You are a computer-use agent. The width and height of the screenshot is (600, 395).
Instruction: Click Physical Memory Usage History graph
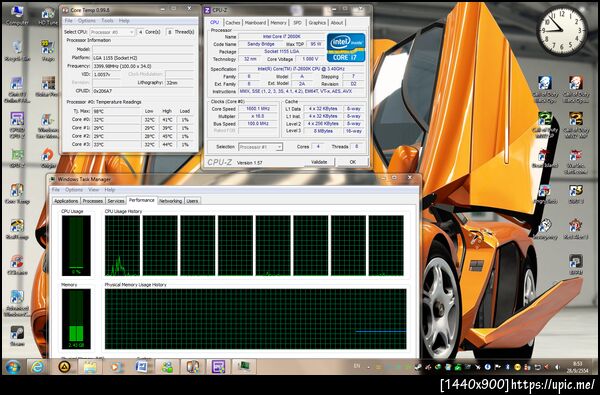tap(256, 319)
